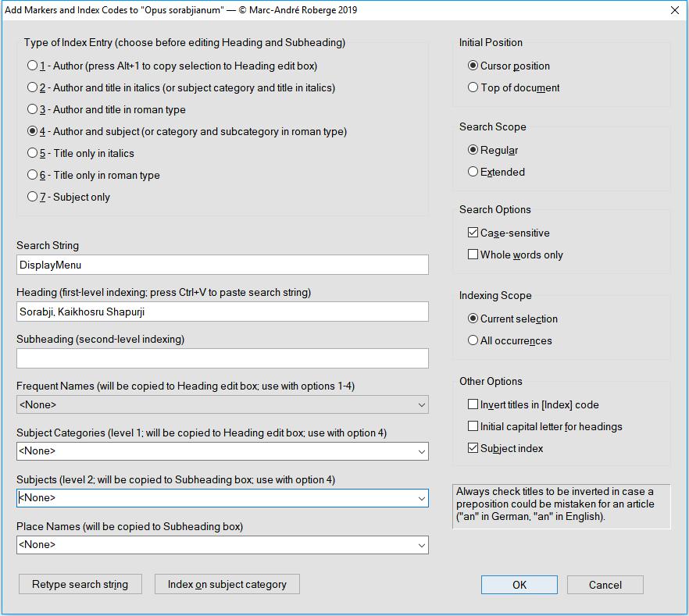Image resolution: width=689 pixels, height=616 pixels.
Task: Enable Whole words only option
Action: (473, 255)
